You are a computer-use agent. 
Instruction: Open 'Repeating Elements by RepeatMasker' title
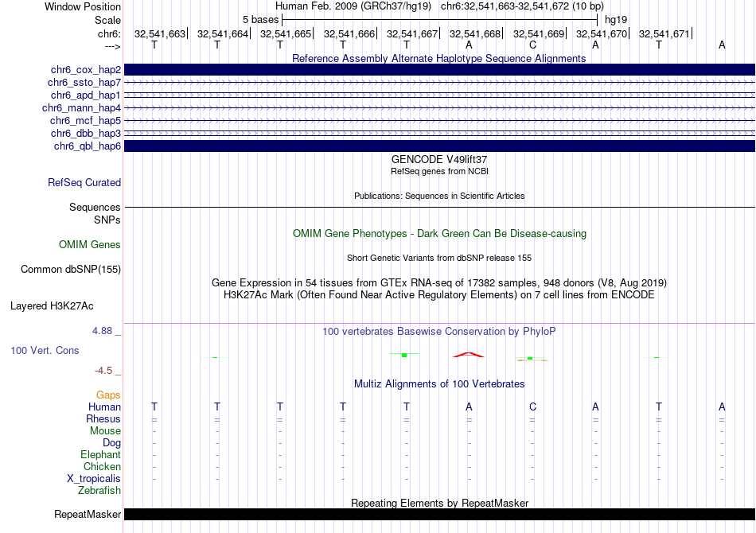point(439,503)
